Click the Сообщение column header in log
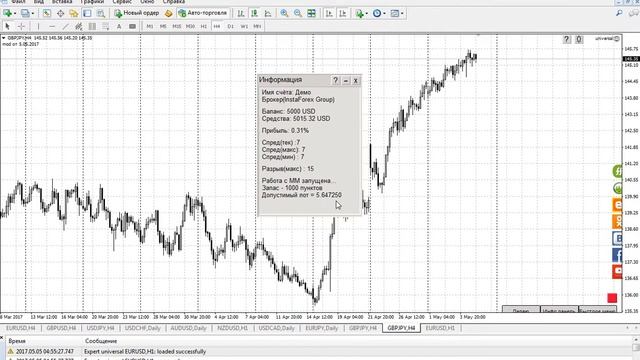The image size is (640, 360). tap(101, 341)
